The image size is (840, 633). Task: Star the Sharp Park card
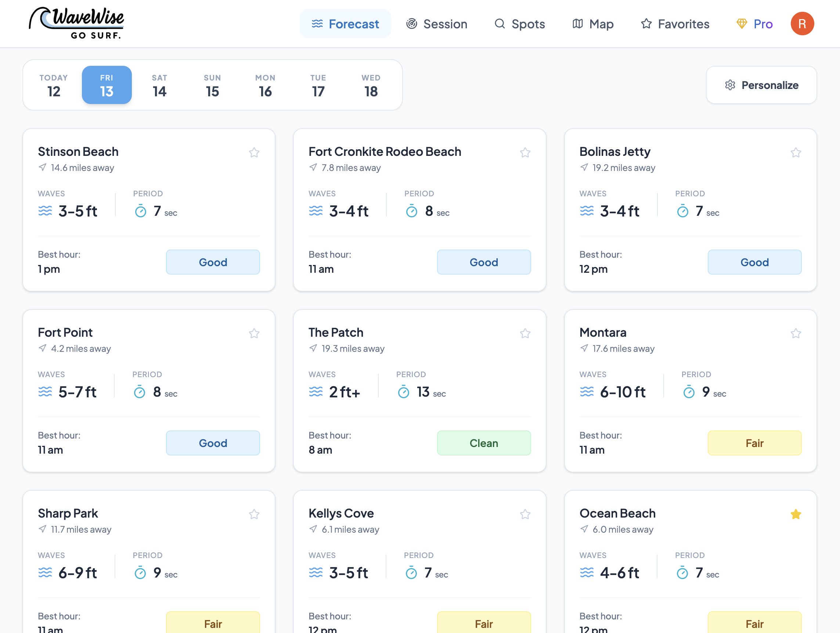point(254,514)
